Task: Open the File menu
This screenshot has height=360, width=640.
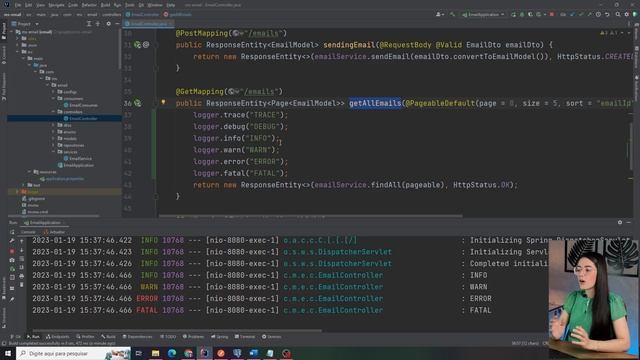Action: pos(18,5)
